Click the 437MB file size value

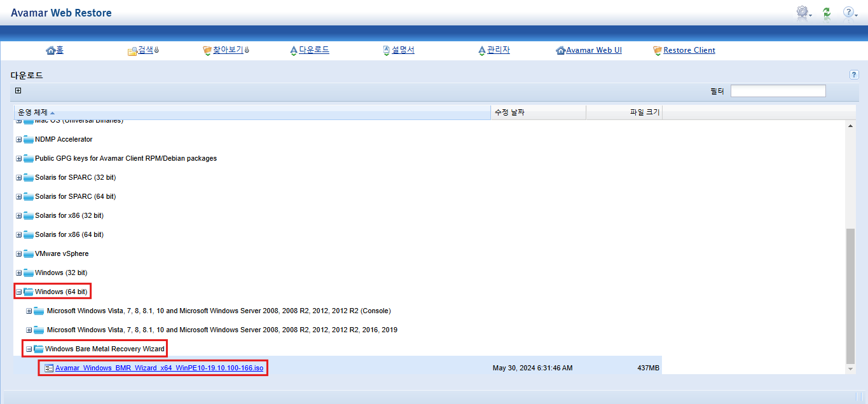pos(648,368)
